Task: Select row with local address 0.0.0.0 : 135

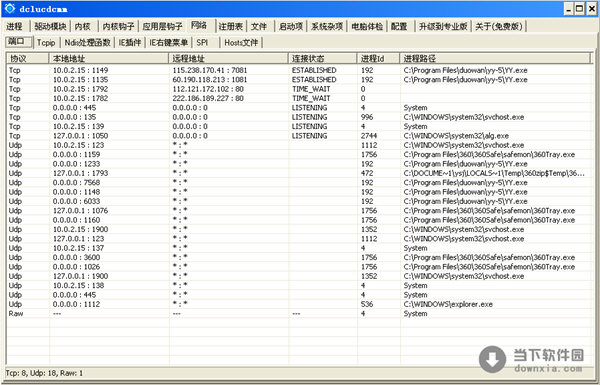Action: pos(300,117)
